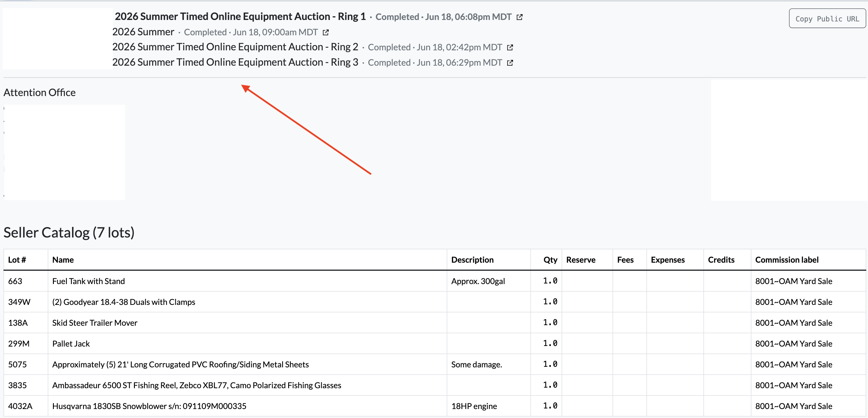The image size is (868, 418).
Task: Click Fuel Tank with Stand name
Action: click(88, 281)
